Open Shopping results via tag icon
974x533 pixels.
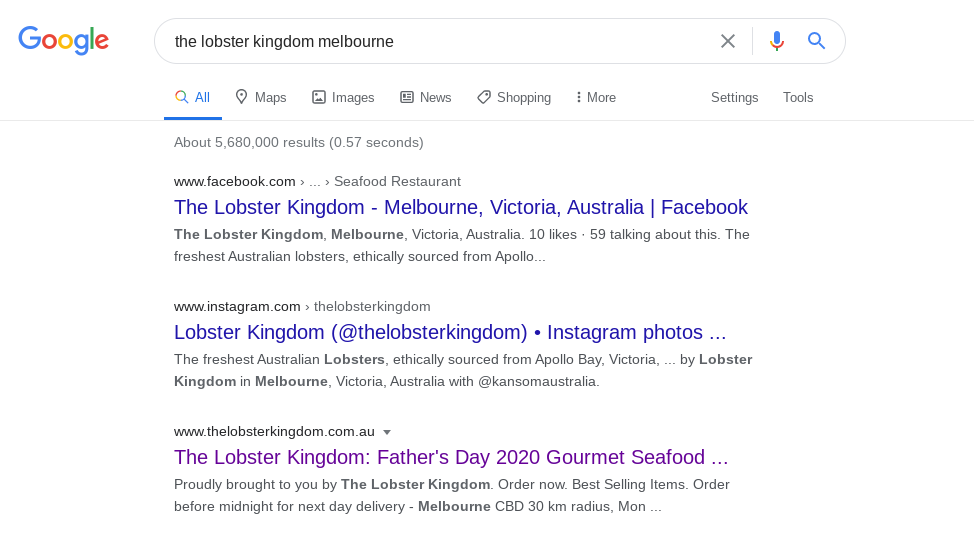(484, 97)
